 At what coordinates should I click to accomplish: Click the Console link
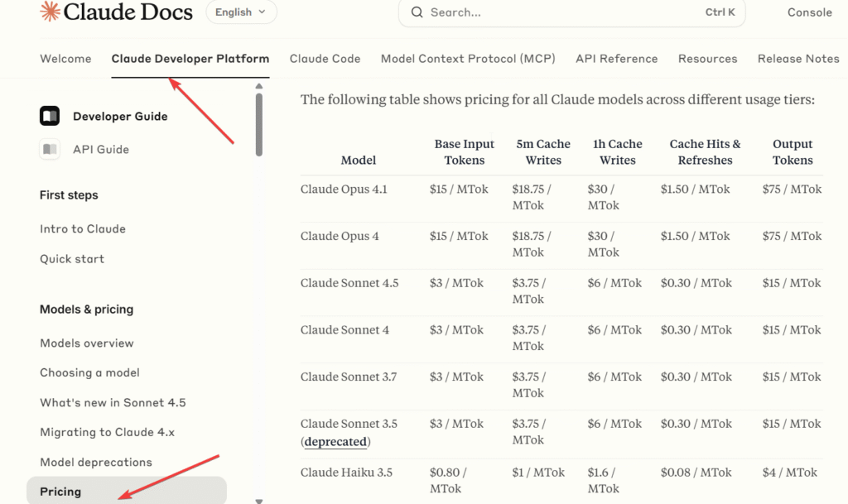pos(809,12)
